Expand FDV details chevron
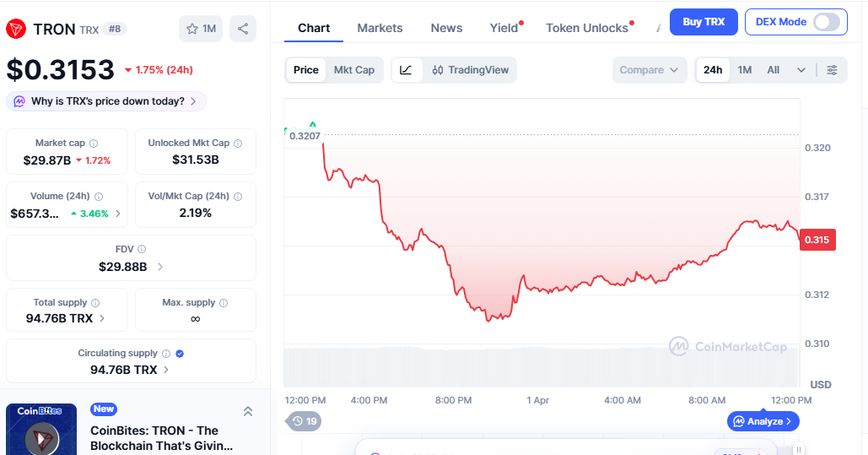This screenshot has height=455, width=868. (x=160, y=267)
